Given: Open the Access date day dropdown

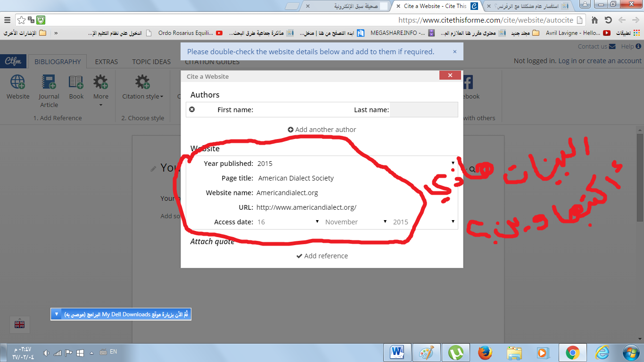Looking at the screenshot, I should (x=288, y=222).
